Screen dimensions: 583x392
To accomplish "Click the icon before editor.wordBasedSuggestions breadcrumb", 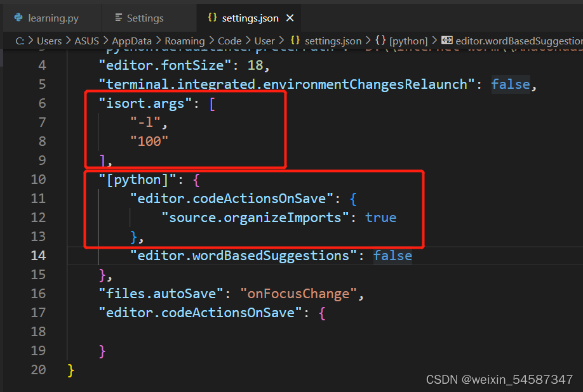I will (x=446, y=40).
